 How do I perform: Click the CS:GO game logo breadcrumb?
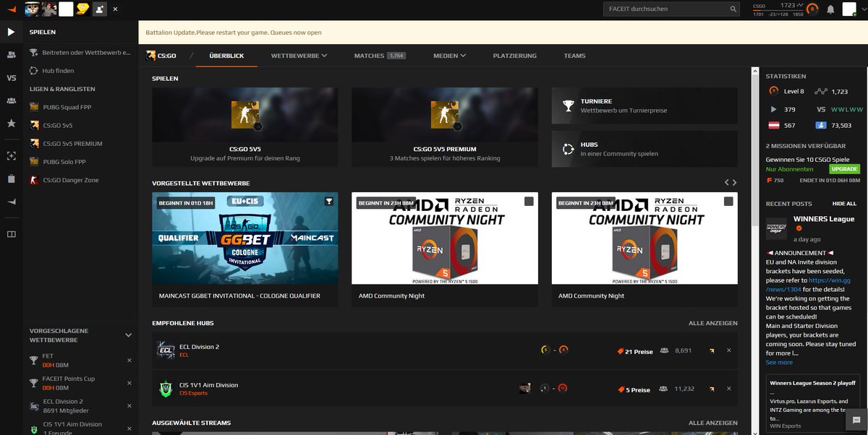161,56
